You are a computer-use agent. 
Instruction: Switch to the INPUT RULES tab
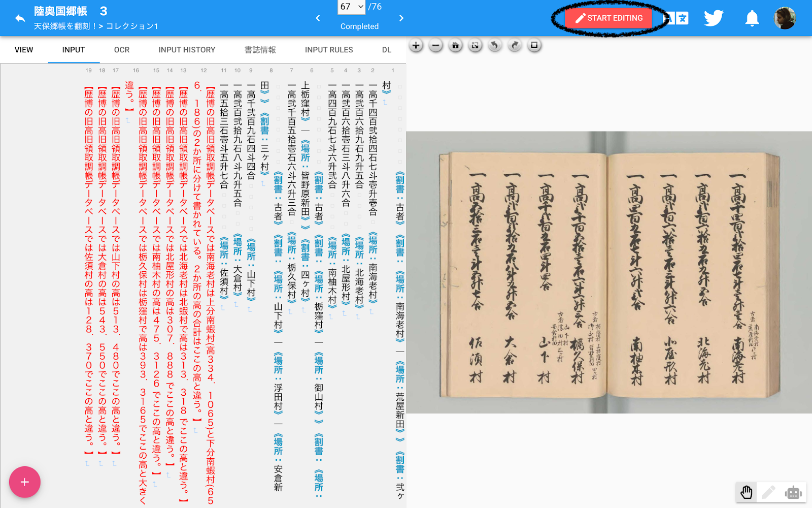329,50
